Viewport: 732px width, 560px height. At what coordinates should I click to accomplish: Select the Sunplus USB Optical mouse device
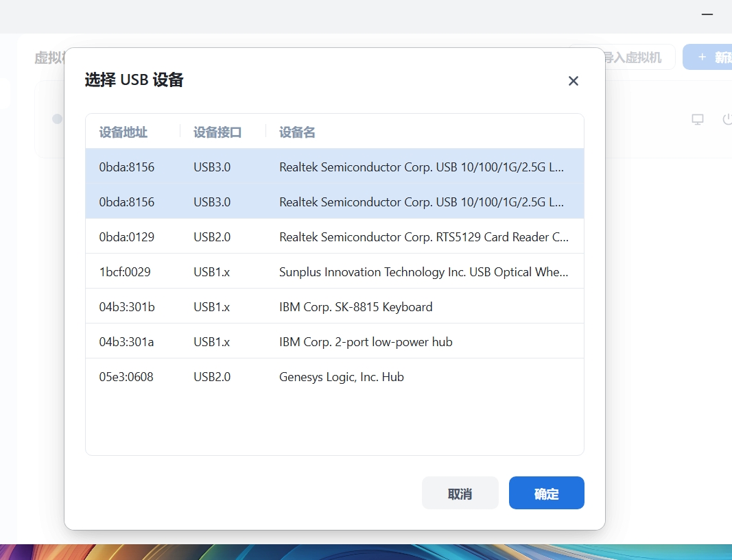(334, 271)
